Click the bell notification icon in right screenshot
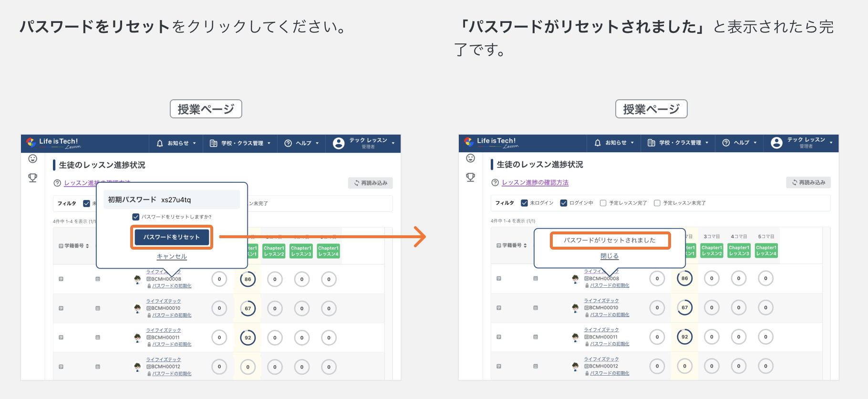The width and height of the screenshot is (868, 399). pyautogui.click(x=598, y=143)
